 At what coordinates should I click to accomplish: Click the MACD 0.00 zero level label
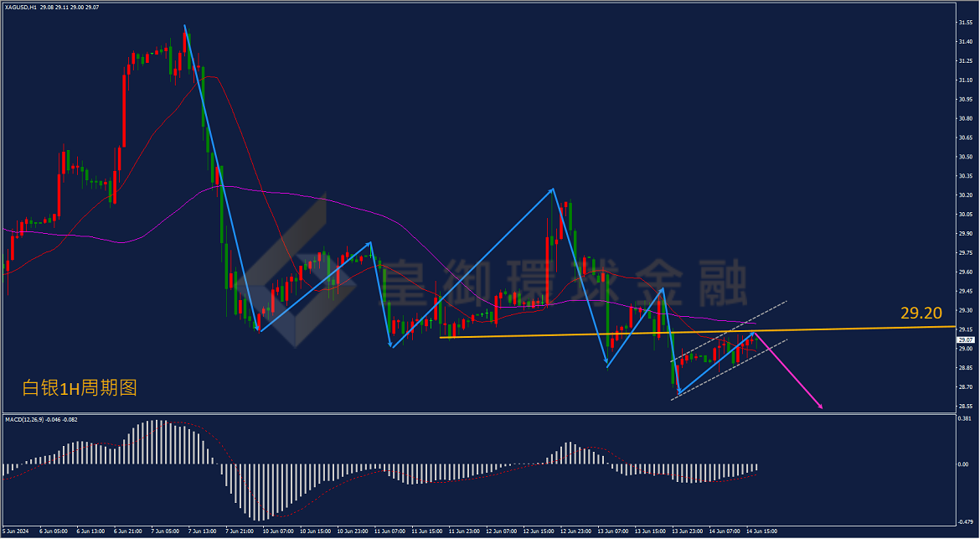(965, 464)
